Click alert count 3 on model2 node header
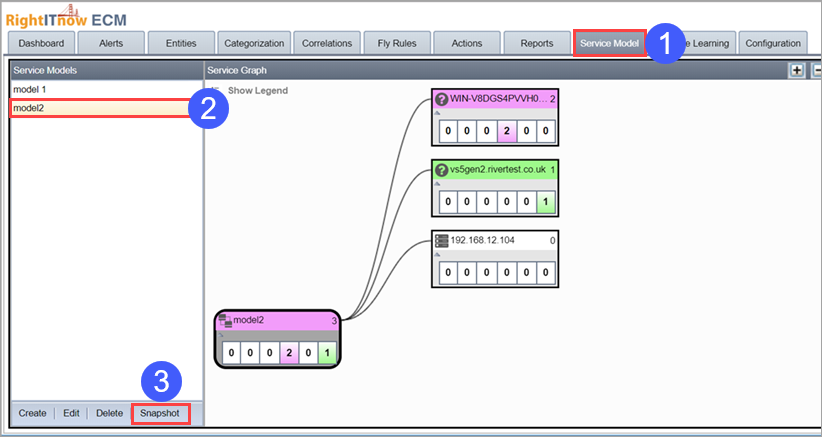This screenshot has height=437, width=822. (334, 321)
